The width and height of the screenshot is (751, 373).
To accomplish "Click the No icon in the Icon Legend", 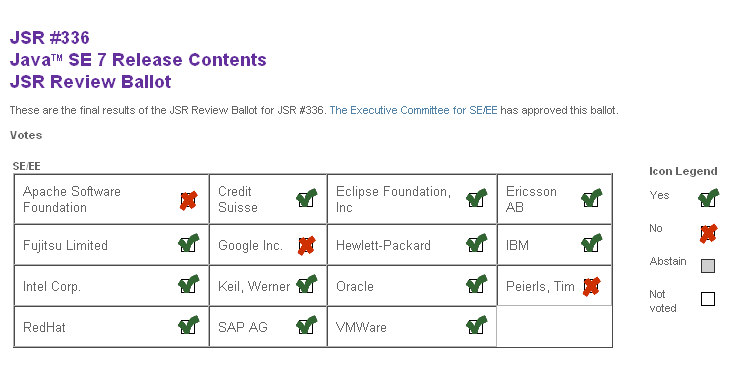I will (708, 233).
